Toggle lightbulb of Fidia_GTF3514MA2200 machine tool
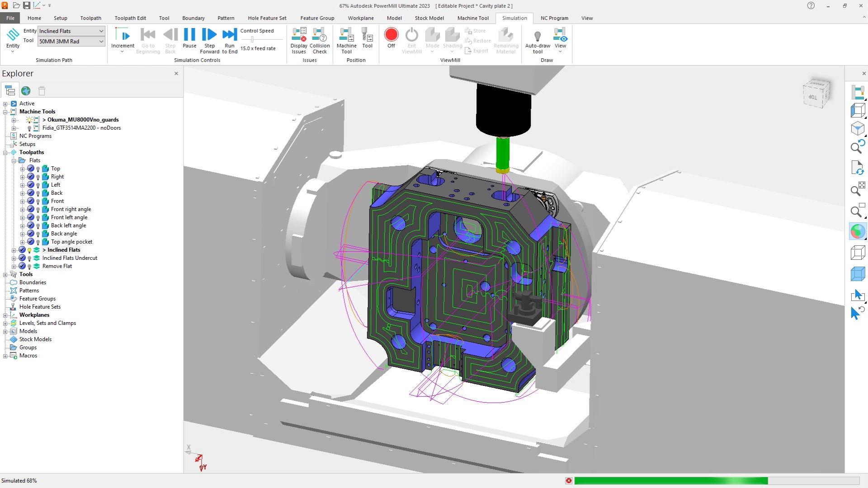 tap(29, 128)
